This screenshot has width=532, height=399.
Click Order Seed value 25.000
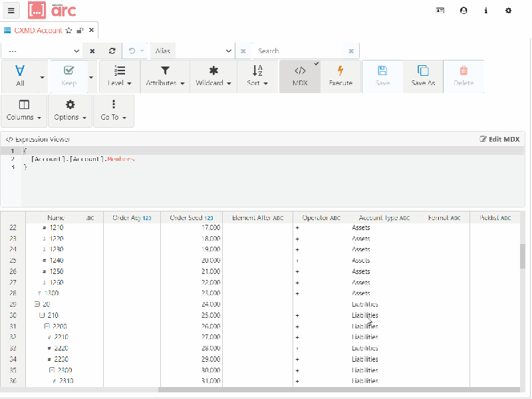(211, 315)
